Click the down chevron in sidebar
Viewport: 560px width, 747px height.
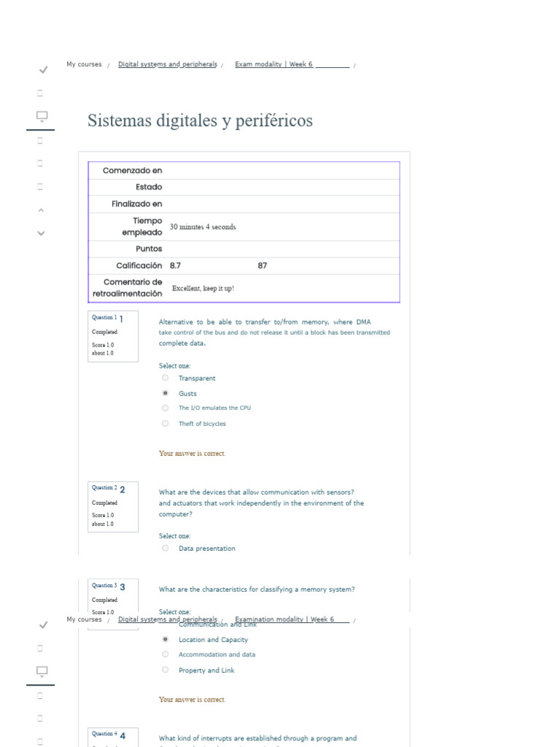[41, 233]
